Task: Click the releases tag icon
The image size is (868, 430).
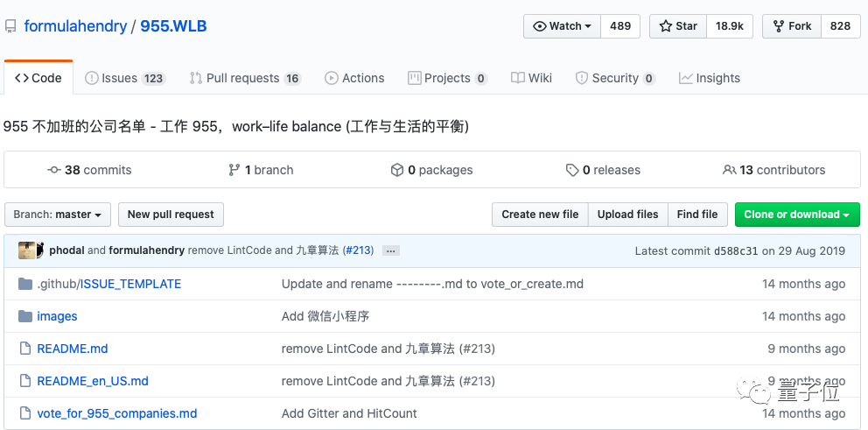Action: pos(572,170)
